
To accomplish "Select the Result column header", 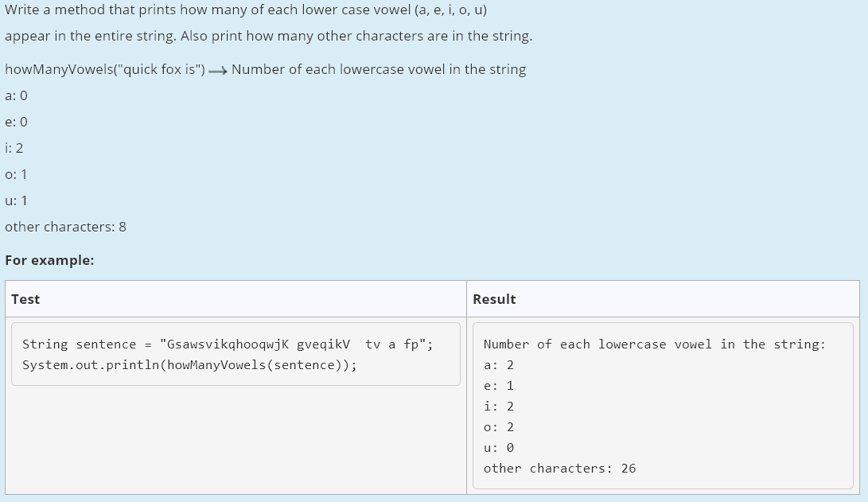I will click(494, 299).
